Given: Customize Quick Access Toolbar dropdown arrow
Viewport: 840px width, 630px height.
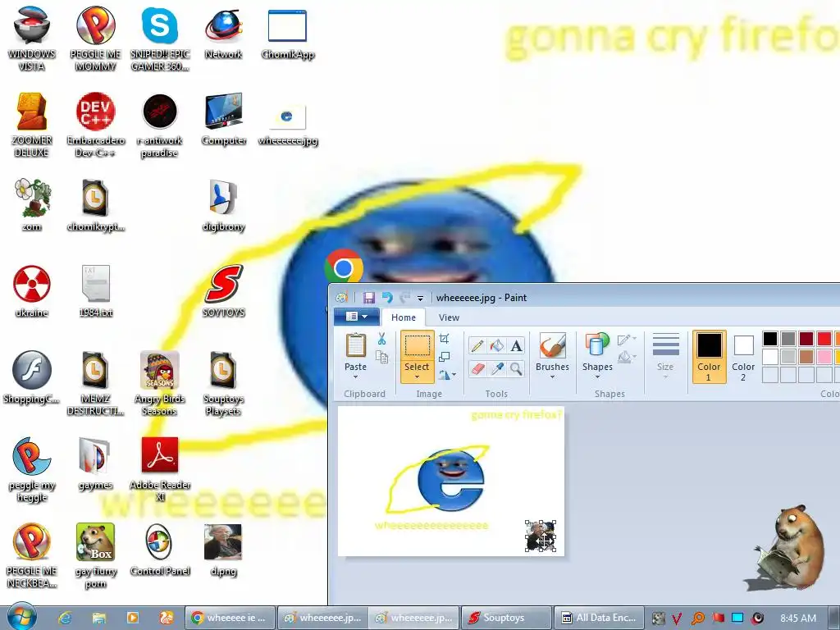Looking at the screenshot, I should coord(421,299).
